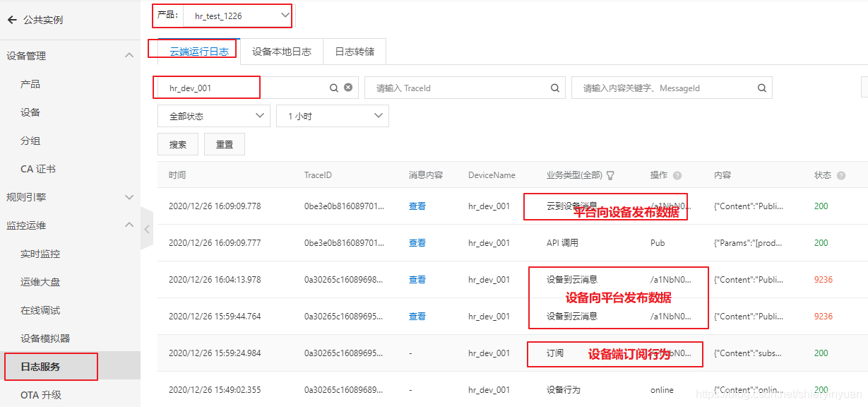Click TraceID in the 16:09:09.778 row
The width and height of the screenshot is (868, 407).
point(345,206)
